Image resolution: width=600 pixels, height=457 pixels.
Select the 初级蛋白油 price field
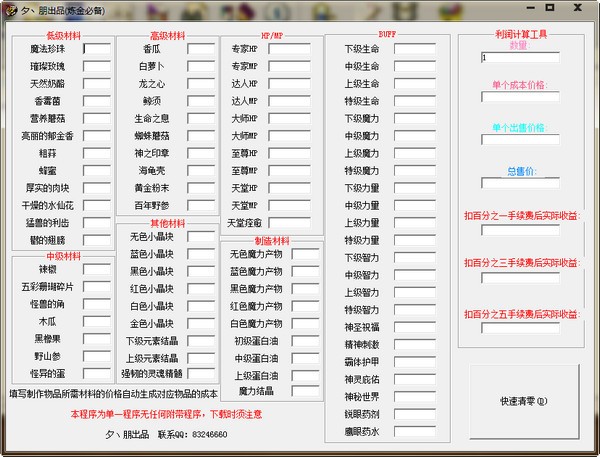pos(305,341)
